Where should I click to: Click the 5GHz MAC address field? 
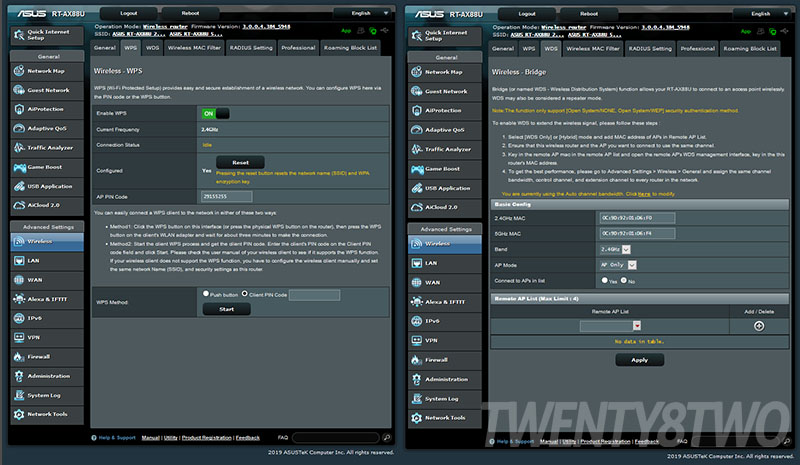(x=637, y=234)
